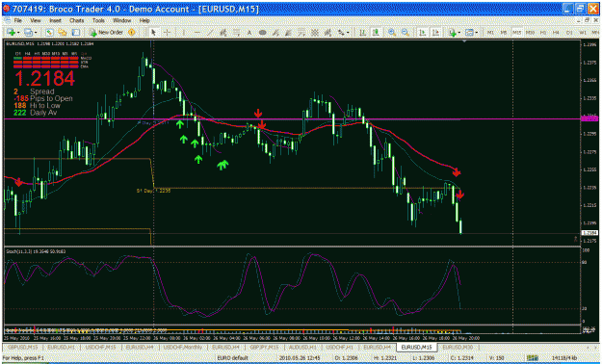Select the M15 timeframe button
This screenshot has height=364, width=602.
pyautogui.click(x=517, y=33)
